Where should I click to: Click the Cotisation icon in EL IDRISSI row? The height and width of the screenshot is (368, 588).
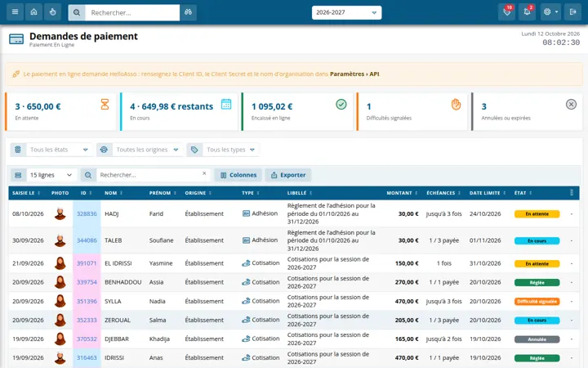pyautogui.click(x=246, y=263)
